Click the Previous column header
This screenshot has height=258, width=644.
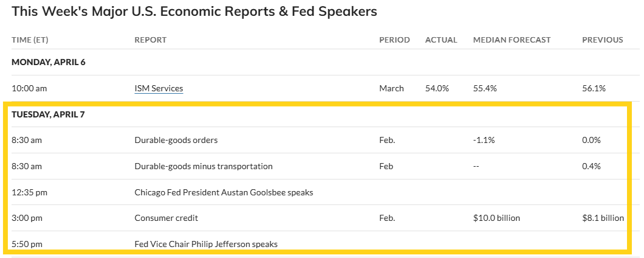pyautogui.click(x=603, y=40)
